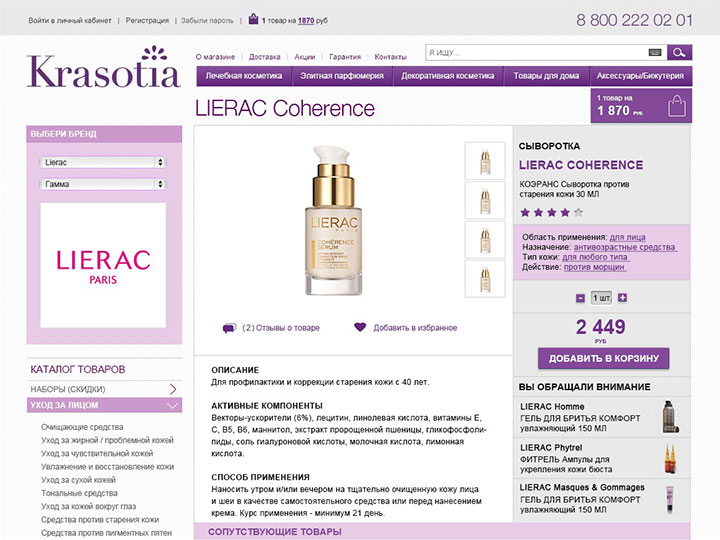Image resolution: width=720 pixels, height=540 pixels.
Task: Open the Акции page
Action: coord(304,57)
